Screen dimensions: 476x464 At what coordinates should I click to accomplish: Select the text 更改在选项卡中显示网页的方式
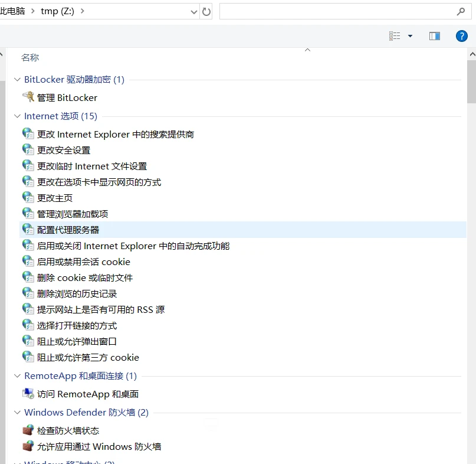tap(99, 182)
